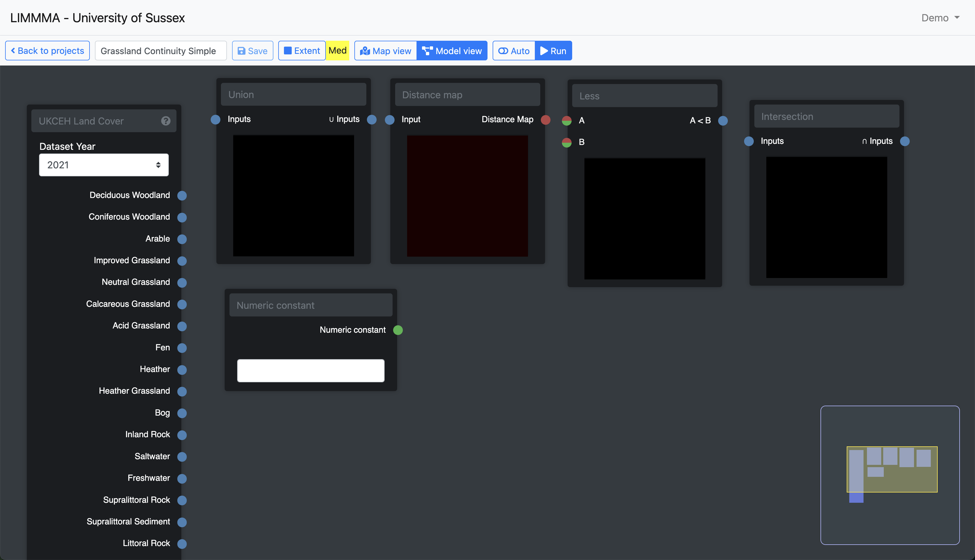Click the Less node's B input socket
The height and width of the screenshot is (560, 975).
coord(566,142)
